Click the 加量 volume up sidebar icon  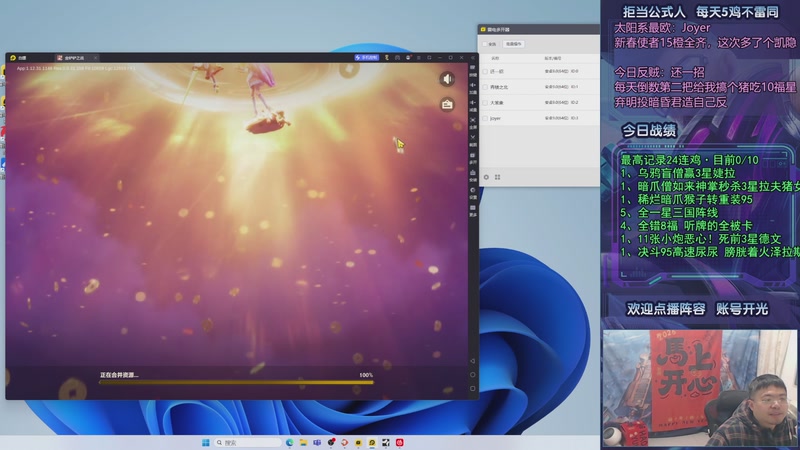(x=473, y=88)
